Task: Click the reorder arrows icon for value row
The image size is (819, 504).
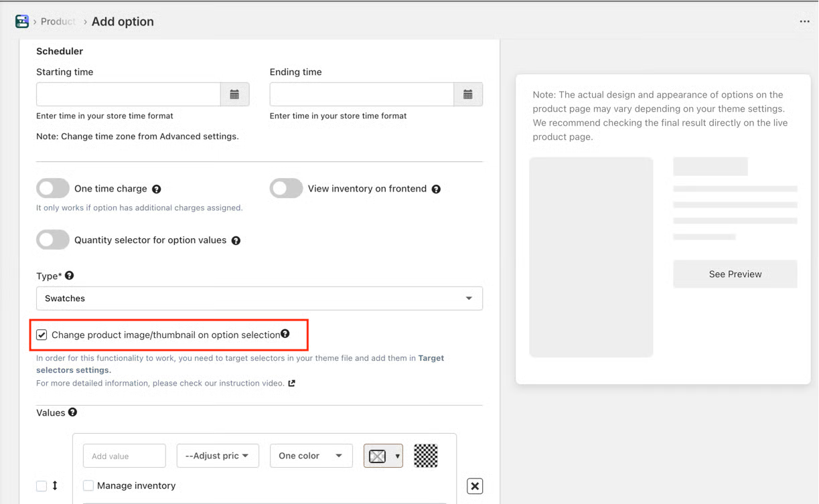Action: 55,486
